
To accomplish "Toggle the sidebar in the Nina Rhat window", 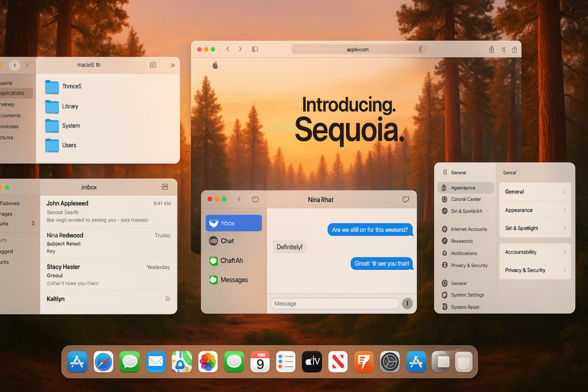I will [256, 199].
